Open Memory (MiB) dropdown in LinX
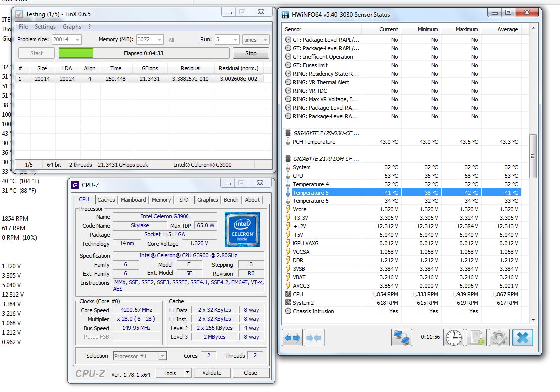560x392 pixels. (159, 40)
